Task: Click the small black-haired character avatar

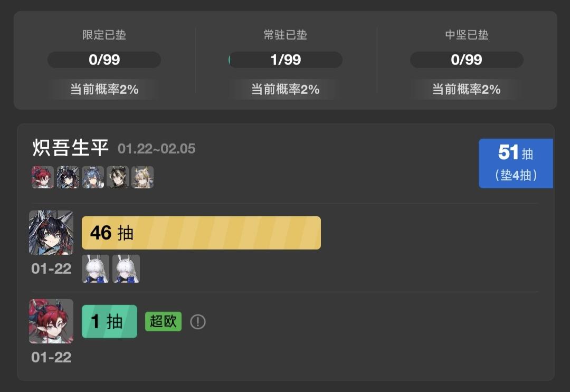Action: [x=118, y=177]
